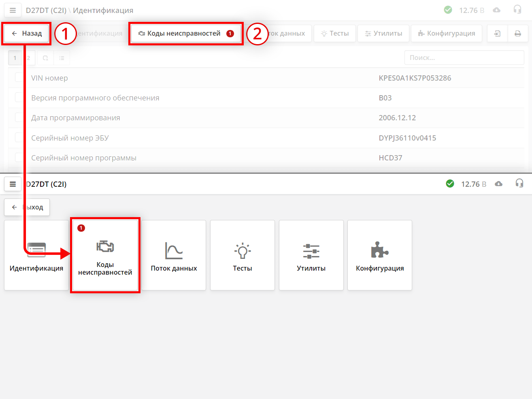Go to the Конфигурация toolbar tab

(x=447, y=34)
